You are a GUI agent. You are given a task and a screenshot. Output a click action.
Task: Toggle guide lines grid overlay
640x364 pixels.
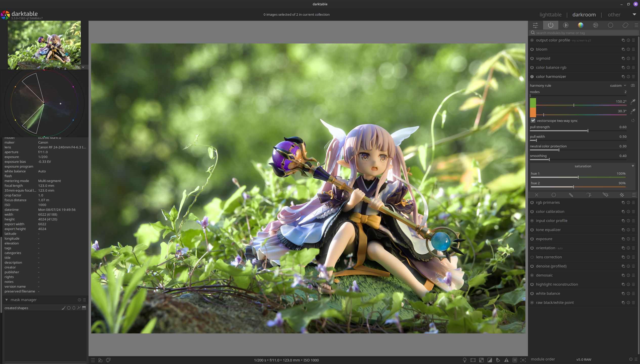click(x=515, y=360)
